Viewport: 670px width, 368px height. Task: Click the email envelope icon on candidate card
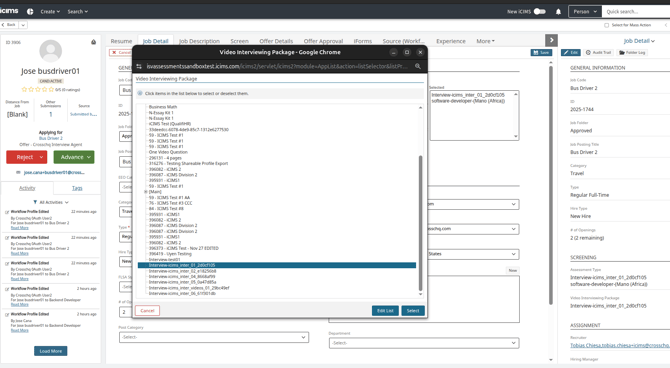point(18,172)
